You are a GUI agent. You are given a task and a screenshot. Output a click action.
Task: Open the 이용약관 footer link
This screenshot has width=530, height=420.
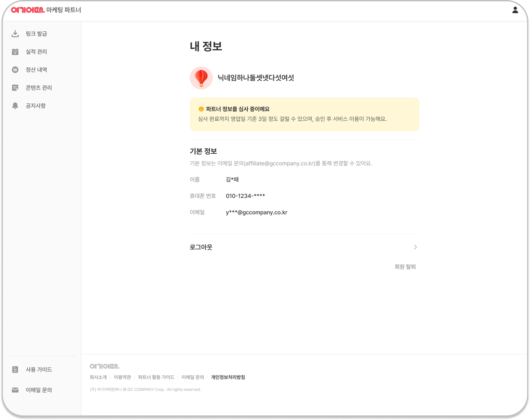(122, 377)
